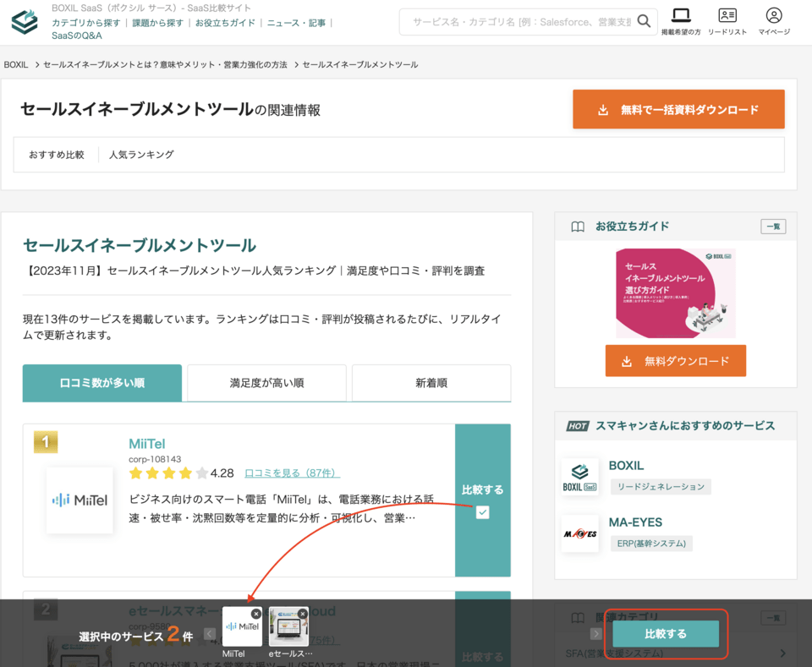Open the 口コミを見る（87件） link

(292, 473)
